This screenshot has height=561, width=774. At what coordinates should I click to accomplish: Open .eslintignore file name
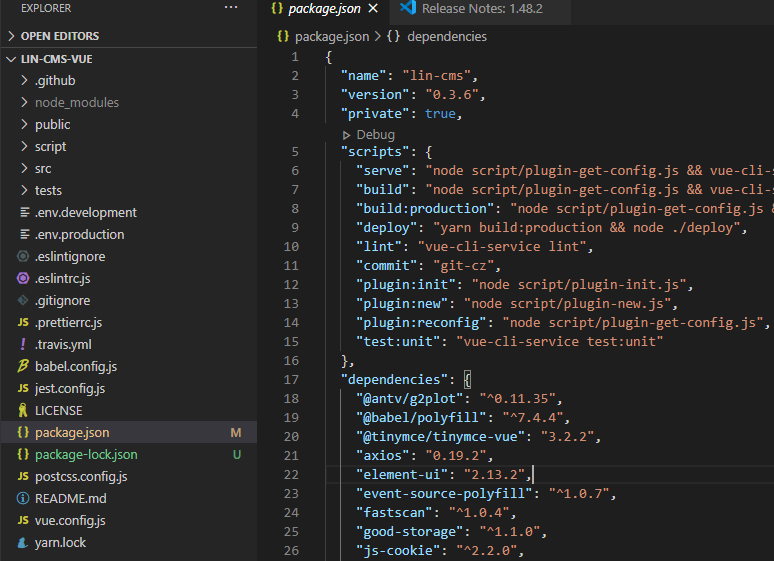tap(70, 257)
